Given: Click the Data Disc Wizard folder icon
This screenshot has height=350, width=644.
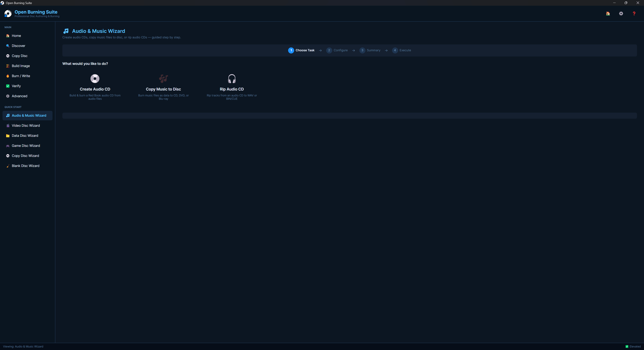Looking at the screenshot, I should point(8,136).
